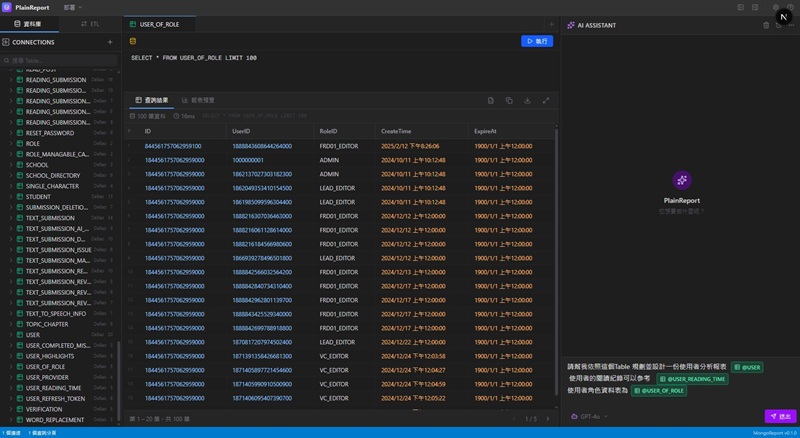Select the USER_OF_ROLE query tab
Viewport: 800px width, 438px height.
tap(157, 24)
